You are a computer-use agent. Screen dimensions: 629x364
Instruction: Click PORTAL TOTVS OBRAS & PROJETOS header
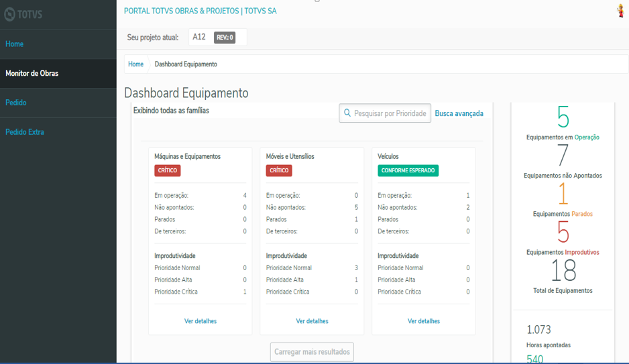point(201,11)
